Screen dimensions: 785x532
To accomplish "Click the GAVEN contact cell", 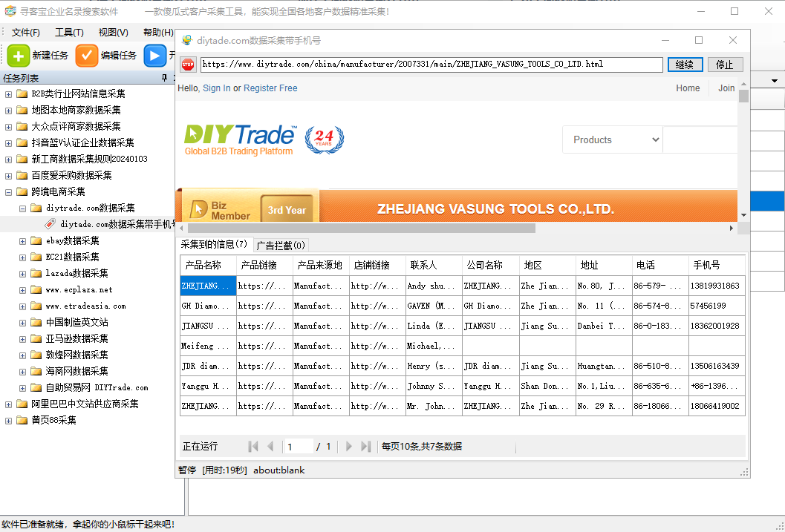I will coord(434,306).
